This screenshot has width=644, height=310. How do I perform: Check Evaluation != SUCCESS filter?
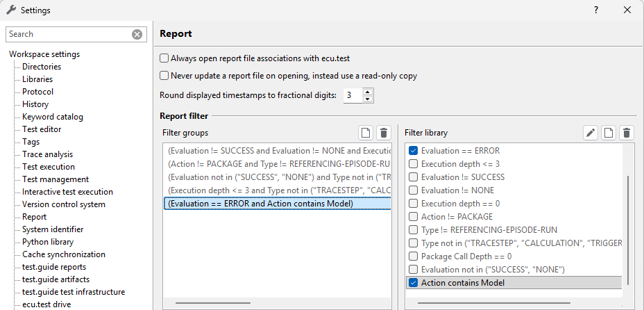point(413,177)
